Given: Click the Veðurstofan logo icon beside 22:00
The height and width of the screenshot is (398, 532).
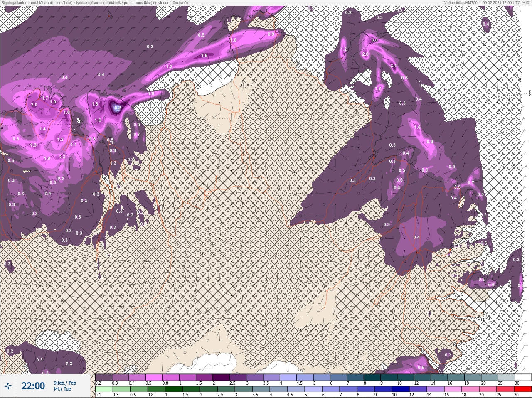Looking at the screenshot, I should [8, 386].
